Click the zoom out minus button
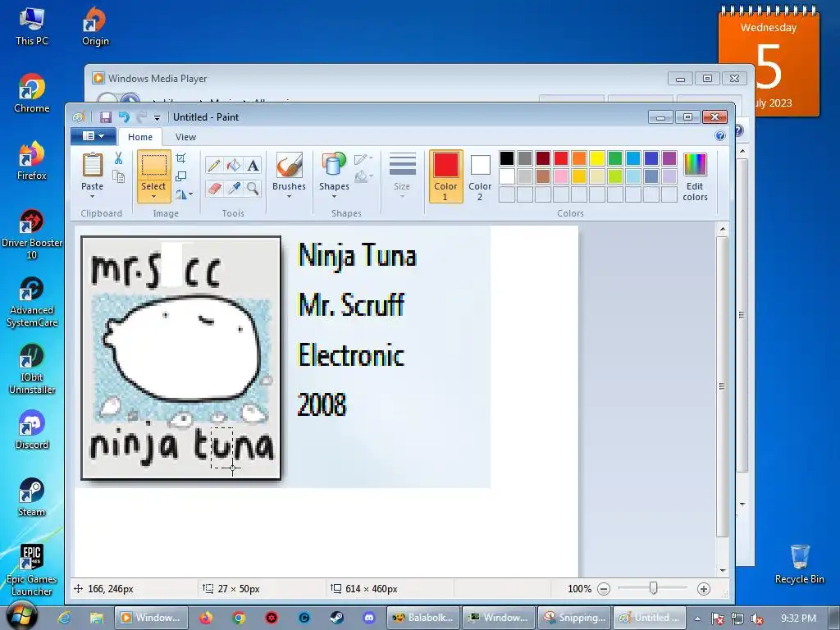The image size is (840, 630). click(x=604, y=589)
